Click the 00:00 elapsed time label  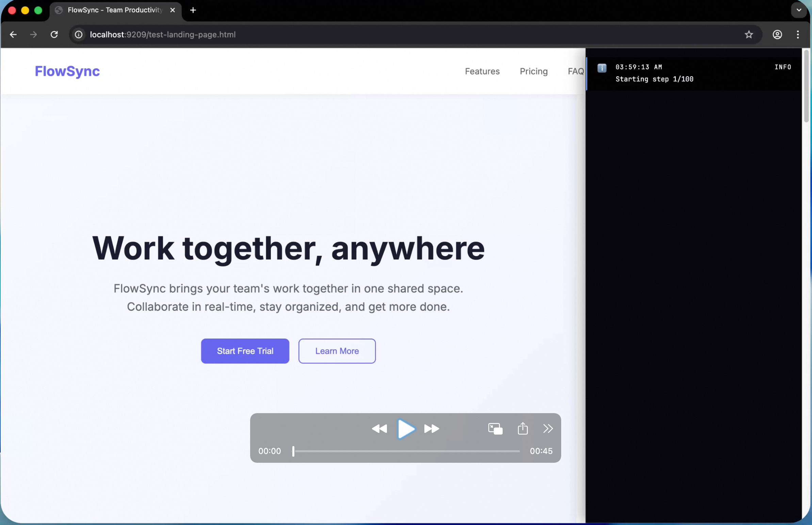pos(270,451)
